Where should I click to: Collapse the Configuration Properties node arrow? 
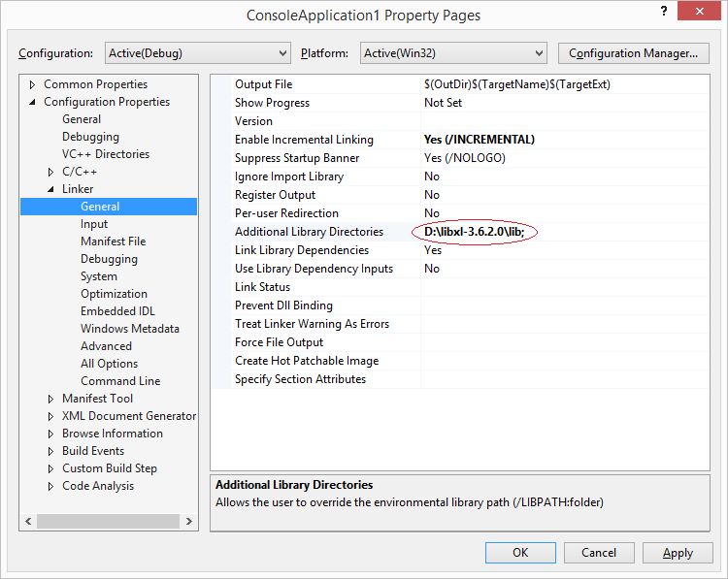tap(32, 102)
